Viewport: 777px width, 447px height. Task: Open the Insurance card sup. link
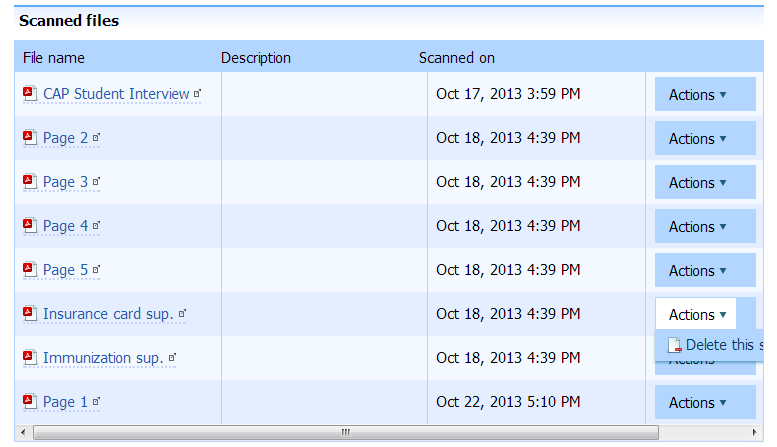pos(108,314)
